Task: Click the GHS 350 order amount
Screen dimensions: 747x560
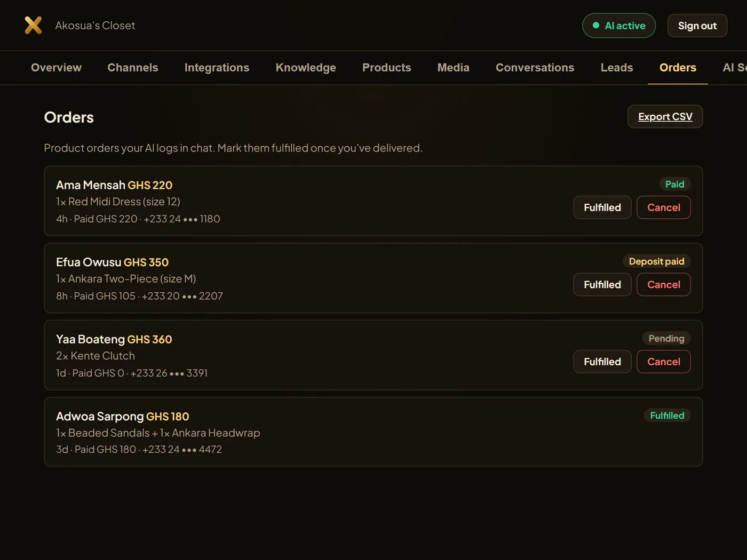Action: point(146,262)
